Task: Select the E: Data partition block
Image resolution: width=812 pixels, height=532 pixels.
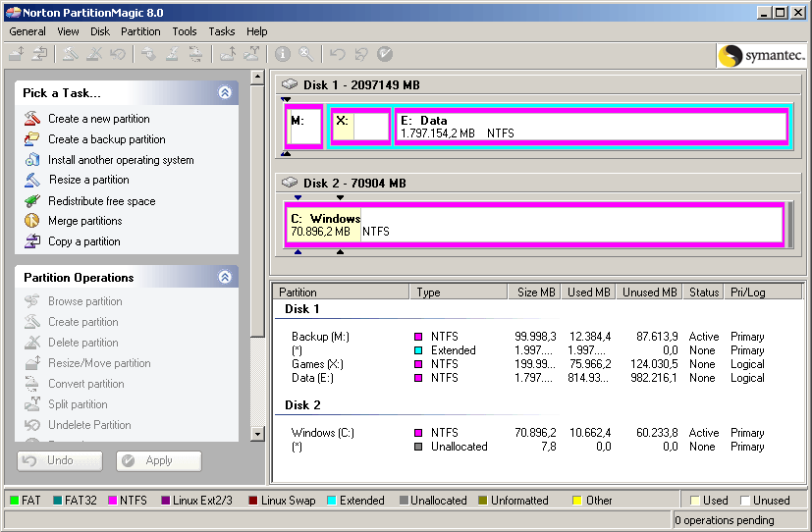Action: tap(591, 127)
